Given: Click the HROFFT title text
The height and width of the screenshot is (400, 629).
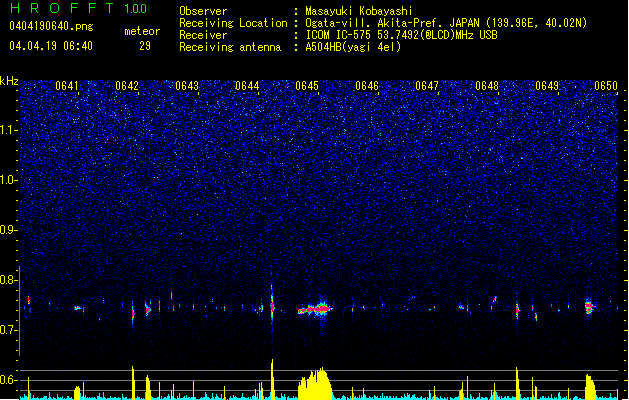Looking at the screenshot, I should point(61,8).
